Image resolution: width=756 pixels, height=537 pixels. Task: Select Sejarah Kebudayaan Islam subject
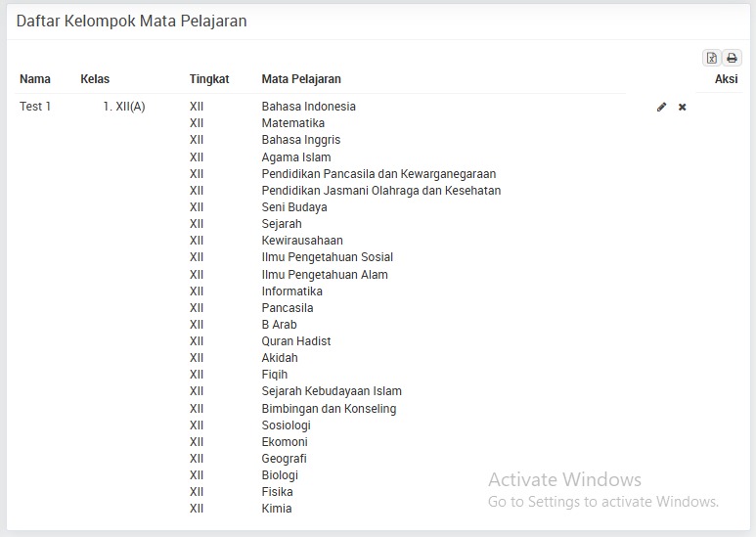click(x=332, y=391)
